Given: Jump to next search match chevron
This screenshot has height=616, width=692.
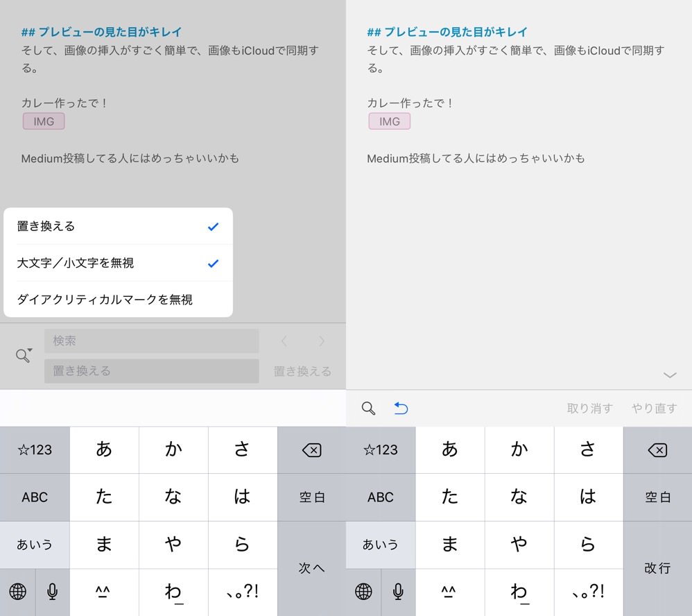Looking at the screenshot, I should (x=322, y=341).
